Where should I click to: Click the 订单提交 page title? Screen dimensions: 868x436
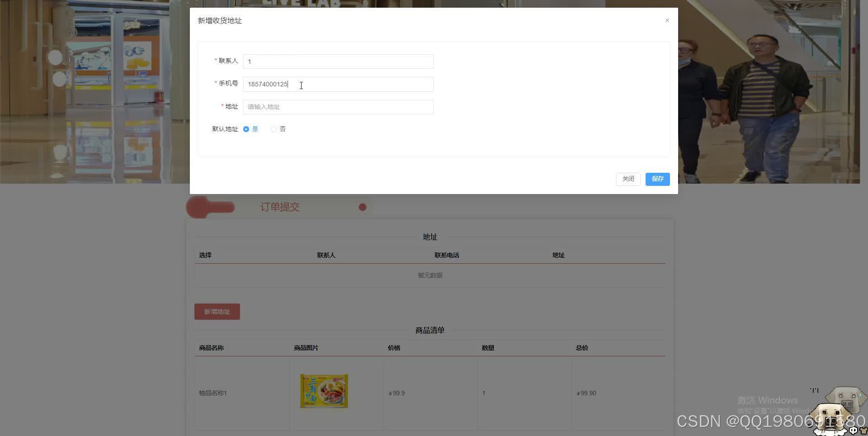pyautogui.click(x=280, y=207)
